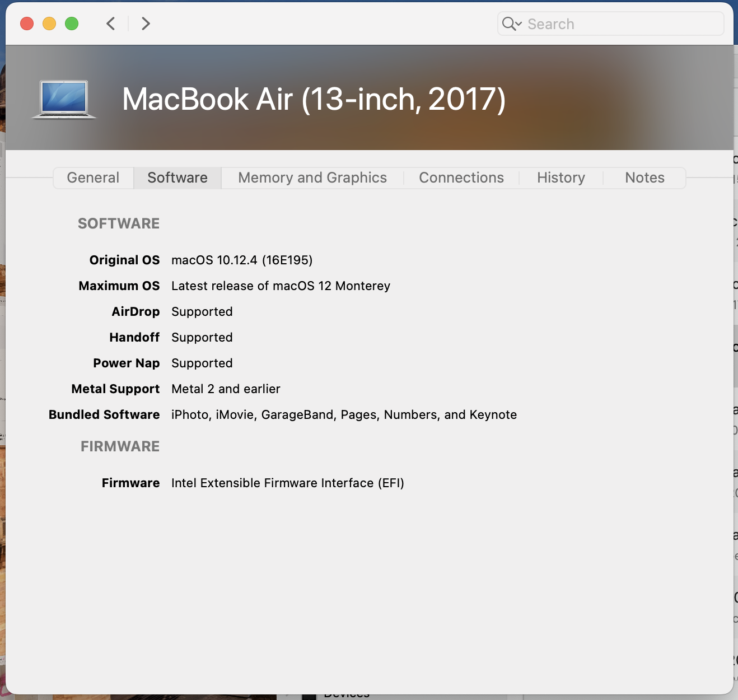Click the title MacBook Air (13-inch, 2017)
This screenshot has height=700, width=738.
[314, 100]
